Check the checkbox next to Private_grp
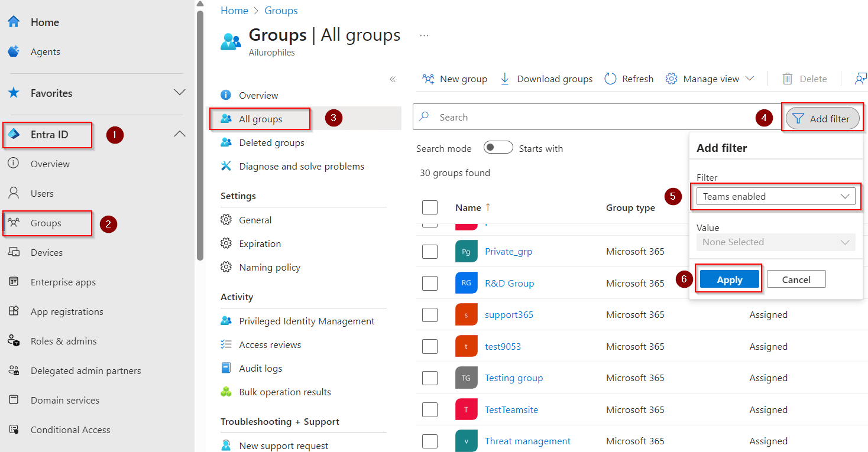This screenshot has height=452, width=868. click(430, 251)
